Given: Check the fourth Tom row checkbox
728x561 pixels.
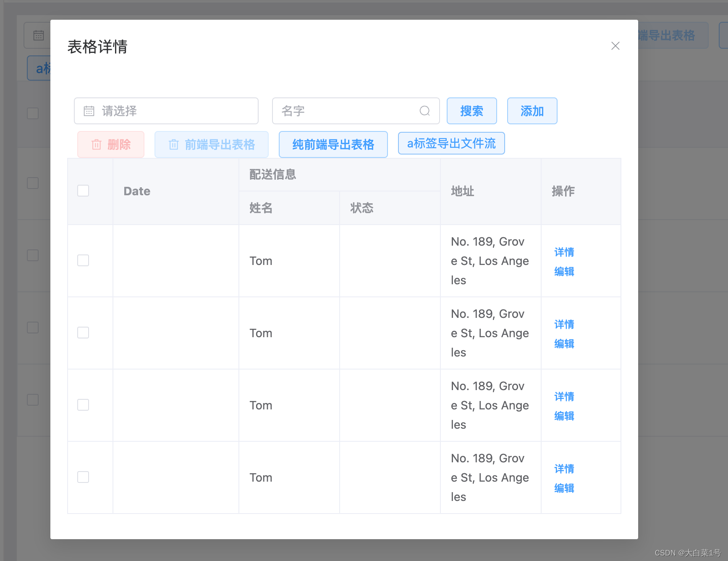Looking at the screenshot, I should coord(83,477).
